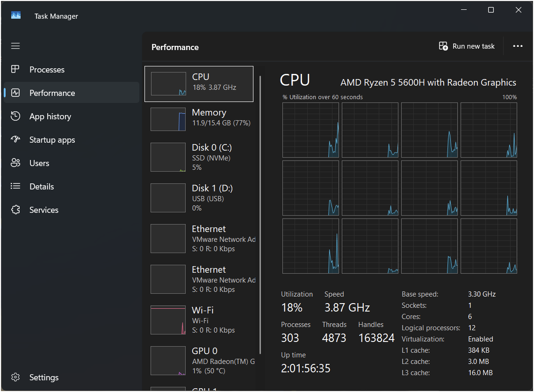This screenshot has height=392, width=534.
Task: Select the Memory resource entry
Action: pos(199,119)
